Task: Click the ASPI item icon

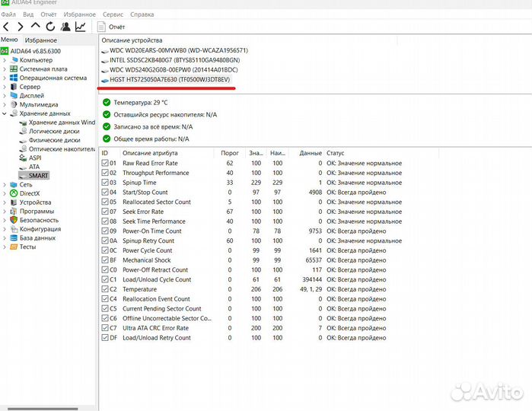Action: pos(23,158)
